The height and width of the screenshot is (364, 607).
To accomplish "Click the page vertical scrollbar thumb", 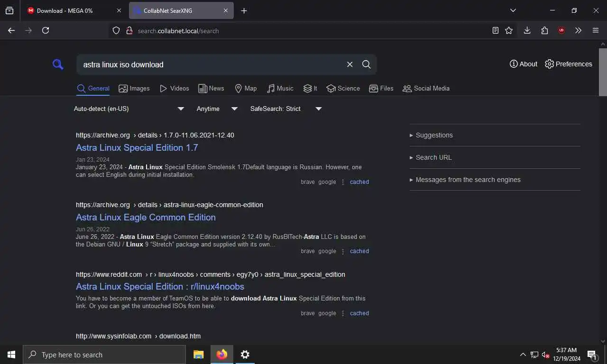I will tap(603, 72).
